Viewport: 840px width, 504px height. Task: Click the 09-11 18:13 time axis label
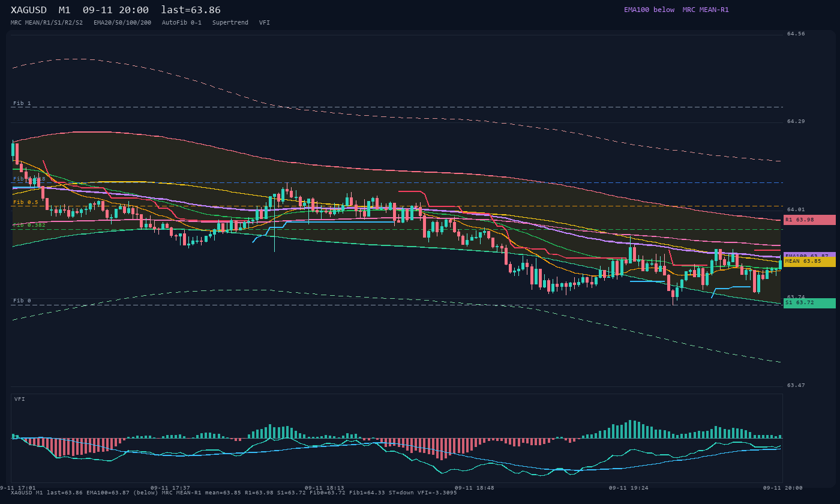click(325, 488)
